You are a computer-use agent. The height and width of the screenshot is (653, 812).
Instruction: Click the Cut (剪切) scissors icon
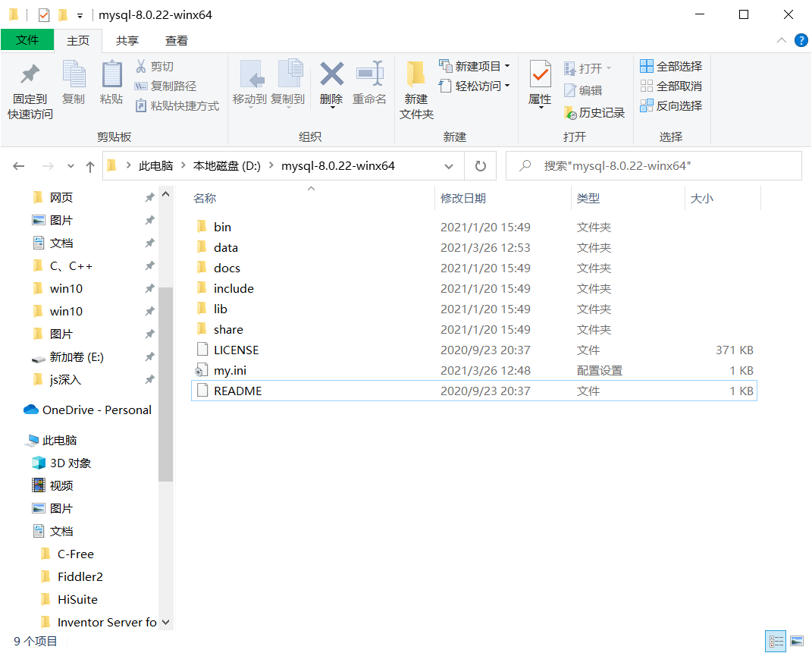141,66
